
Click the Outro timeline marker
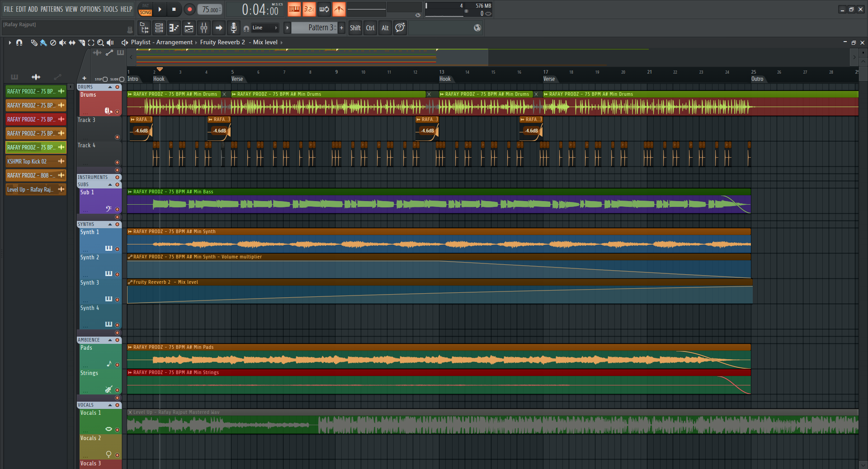757,79
